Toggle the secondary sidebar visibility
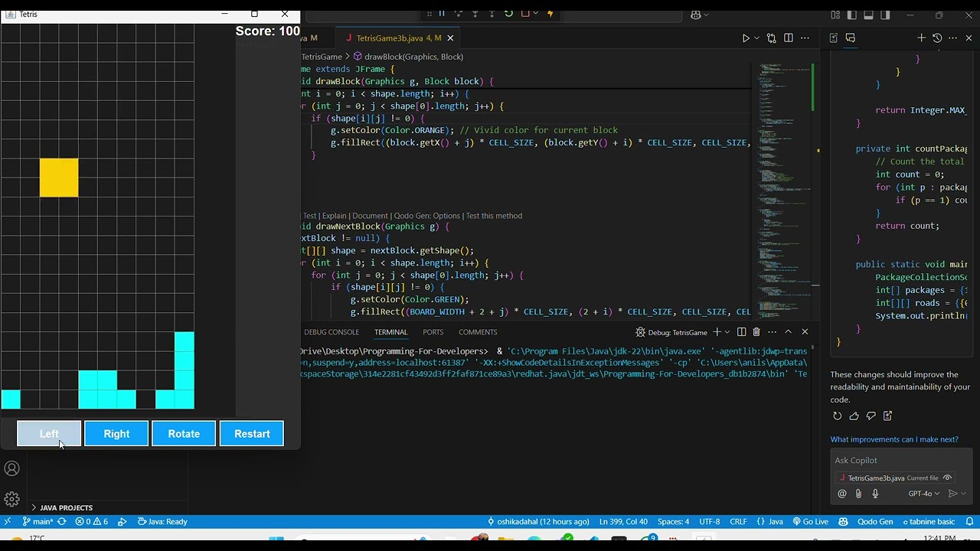 coord(885,15)
